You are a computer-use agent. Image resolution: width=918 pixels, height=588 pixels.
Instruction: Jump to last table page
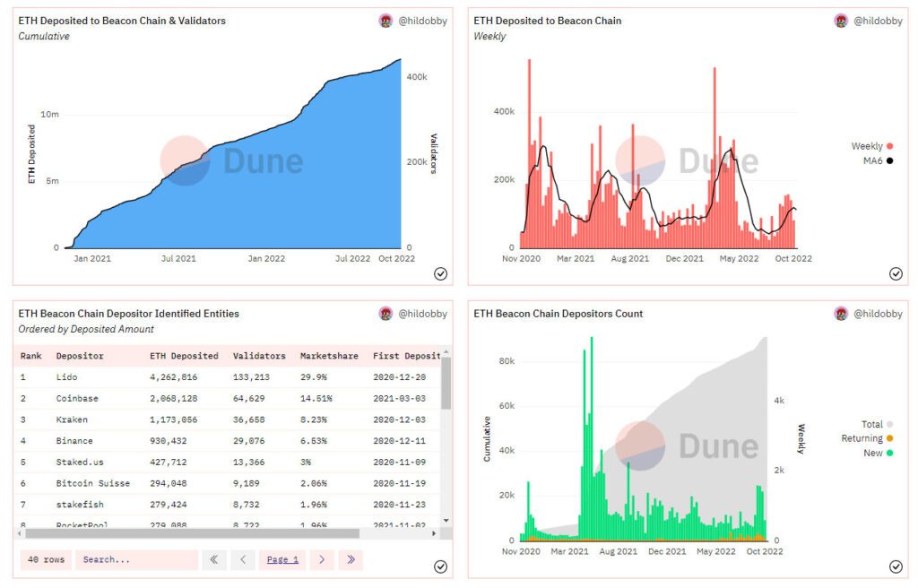click(351, 560)
